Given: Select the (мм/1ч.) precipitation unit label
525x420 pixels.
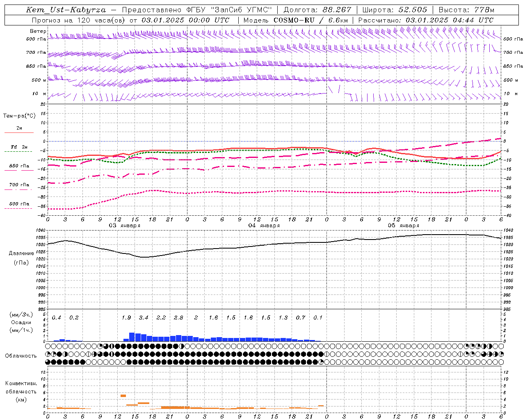Looking at the screenshot, I should tap(21, 330).
